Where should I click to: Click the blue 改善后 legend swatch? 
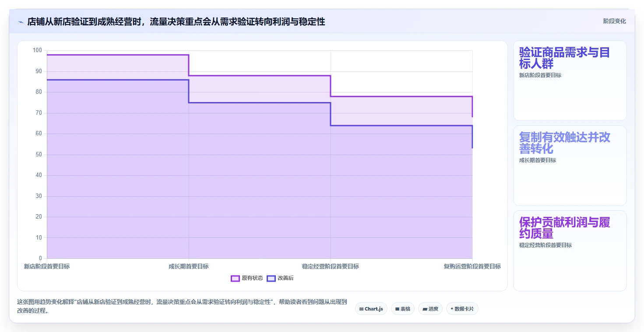click(271, 278)
